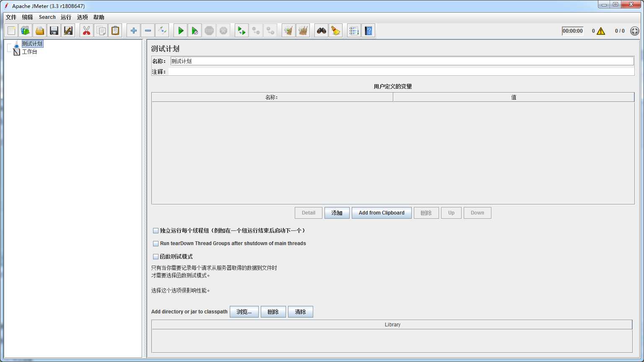Open the Search menu
The height and width of the screenshot is (362, 644).
click(x=47, y=17)
